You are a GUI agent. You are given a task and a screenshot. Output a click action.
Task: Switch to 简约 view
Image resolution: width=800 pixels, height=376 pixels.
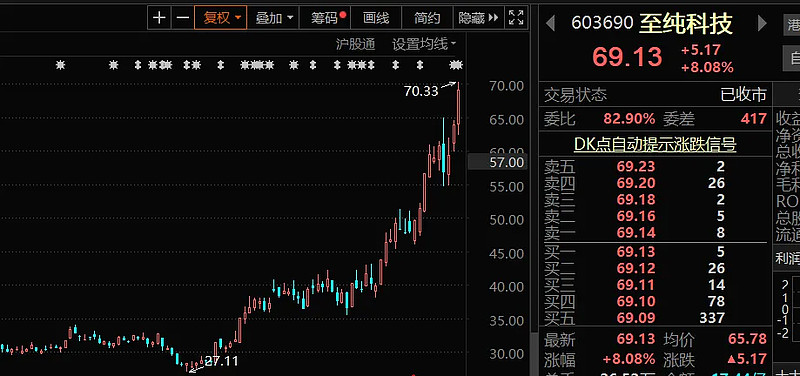[427, 18]
